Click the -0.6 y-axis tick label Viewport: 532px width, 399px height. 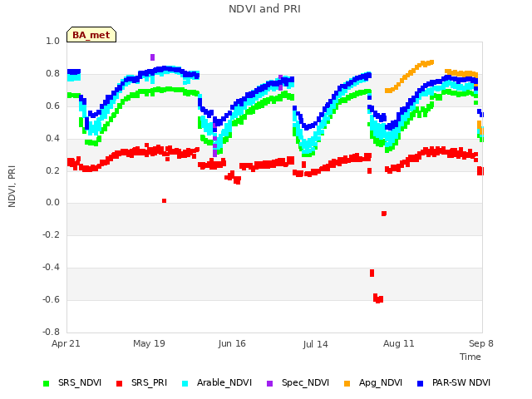click(51, 299)
